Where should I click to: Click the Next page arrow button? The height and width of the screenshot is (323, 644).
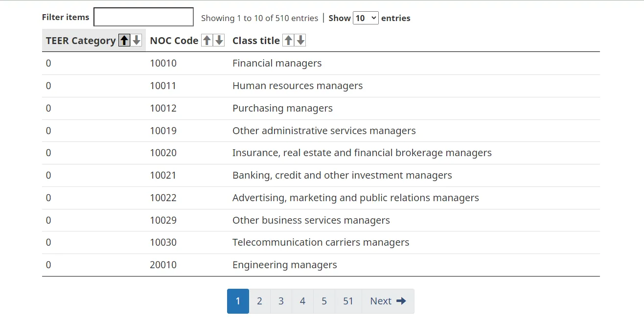click(388, 301)
